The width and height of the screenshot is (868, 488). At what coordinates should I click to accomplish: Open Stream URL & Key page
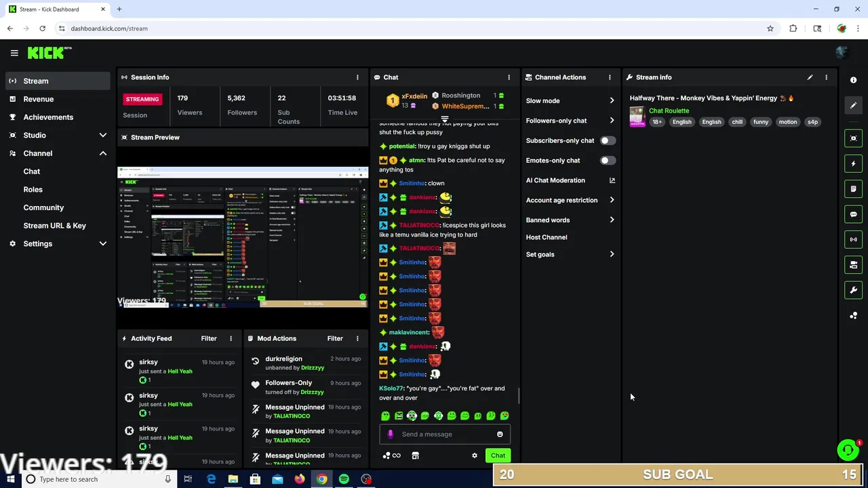(x=54, y=226)
